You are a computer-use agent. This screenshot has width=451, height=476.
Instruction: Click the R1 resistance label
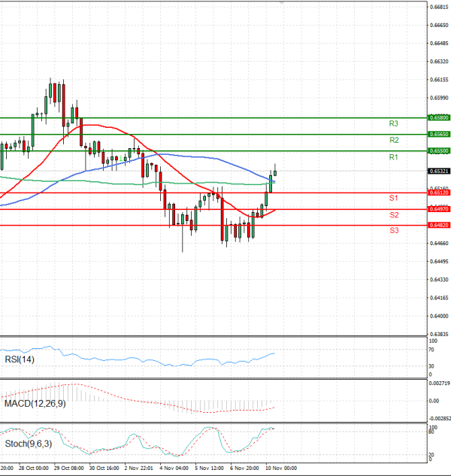tap(393, 157)
